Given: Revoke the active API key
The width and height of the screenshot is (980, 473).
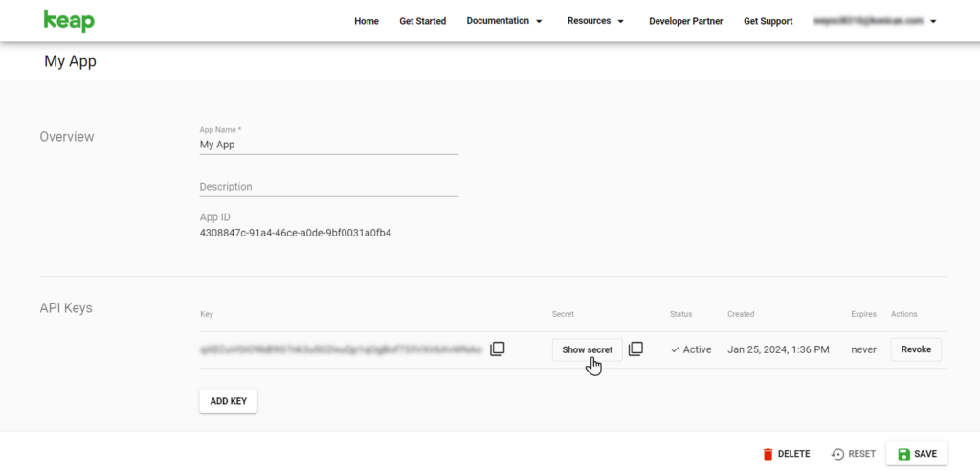Looking at the screenshot, I should [916, 349].
